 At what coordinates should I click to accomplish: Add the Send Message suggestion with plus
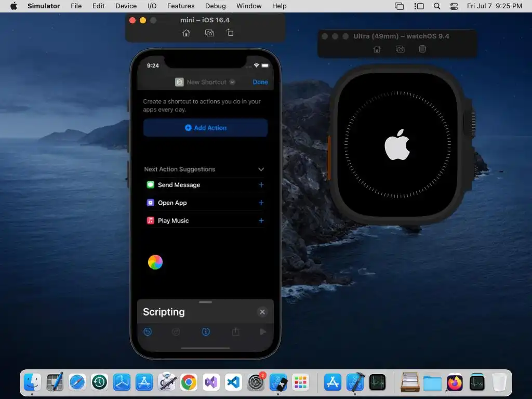[261, 185]
